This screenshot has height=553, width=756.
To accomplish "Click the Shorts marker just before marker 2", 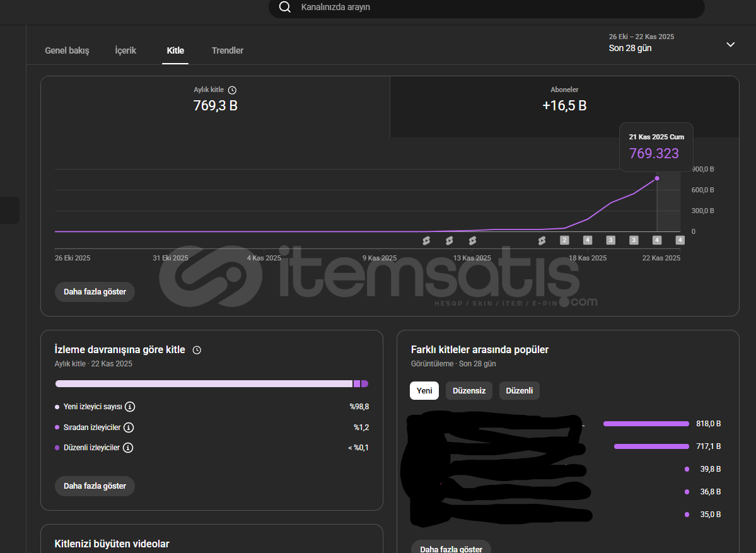I will [x=542, y=240].
